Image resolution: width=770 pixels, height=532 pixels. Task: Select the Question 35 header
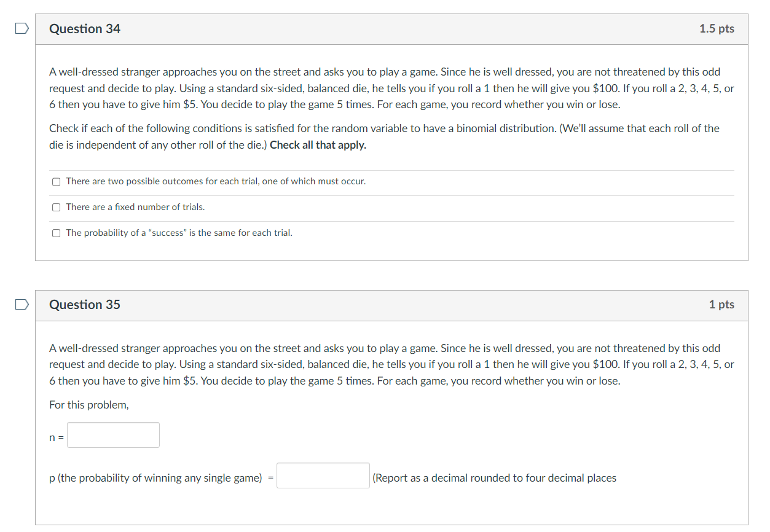tap(85, 304)
